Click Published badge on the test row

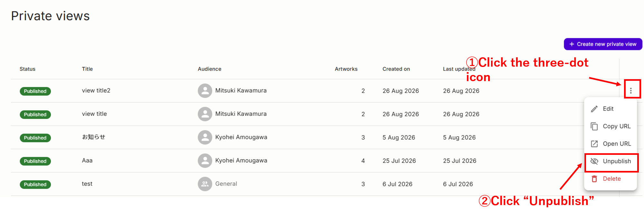(x=35, y=184)
